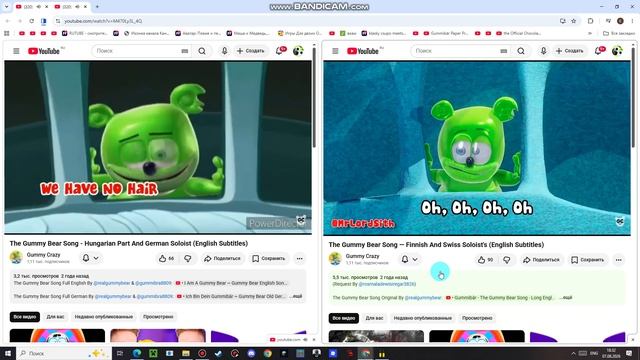Open the bookmarks apps grid icon
The height and width of the screenshot is (360, 640).
(x=7, y=33)
